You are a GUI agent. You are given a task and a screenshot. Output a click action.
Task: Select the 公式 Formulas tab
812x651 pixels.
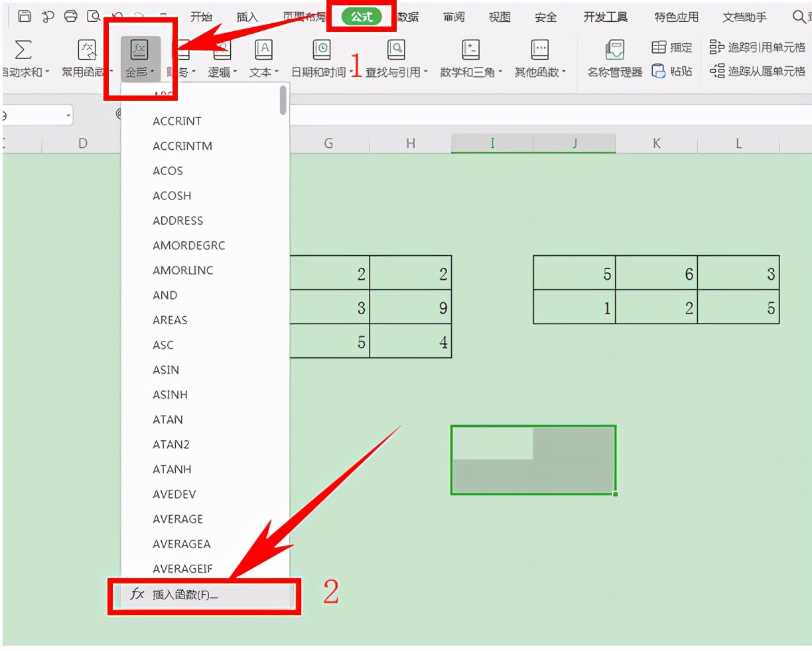click(362, 17)
